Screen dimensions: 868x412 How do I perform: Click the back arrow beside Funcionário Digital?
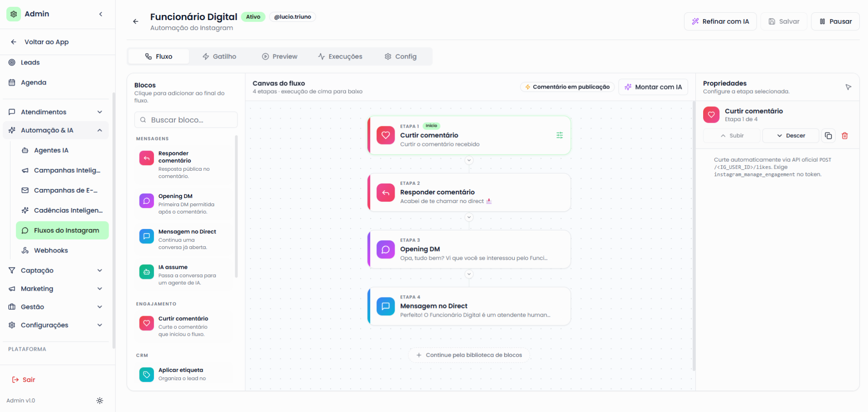pos(135,21)
